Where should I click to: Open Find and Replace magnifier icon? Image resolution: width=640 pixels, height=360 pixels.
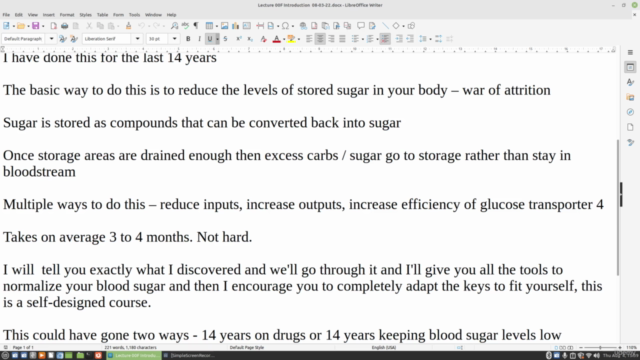[x=174, y=26]
